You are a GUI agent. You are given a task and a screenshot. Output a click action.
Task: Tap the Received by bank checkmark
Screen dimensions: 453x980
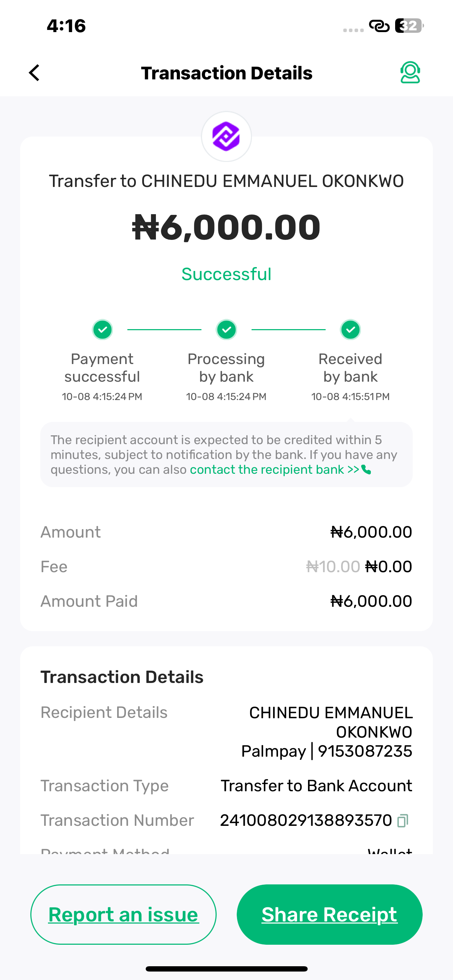tap(350, 329)
